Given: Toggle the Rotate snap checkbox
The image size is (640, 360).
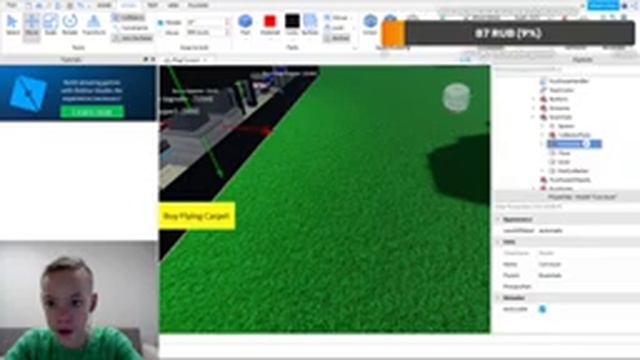Looking at the screenshot, I should tap(160, 23).
